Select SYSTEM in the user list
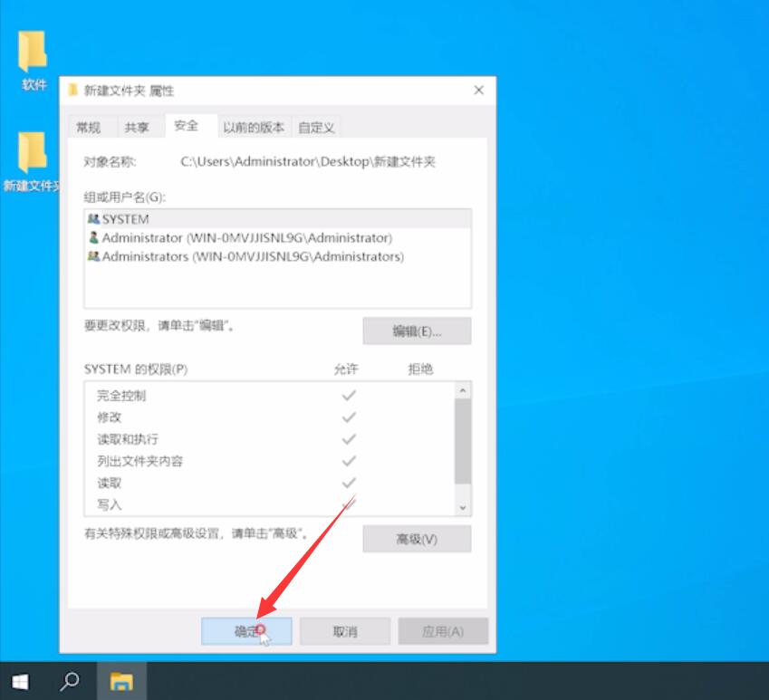 click(x=277, y=219)
